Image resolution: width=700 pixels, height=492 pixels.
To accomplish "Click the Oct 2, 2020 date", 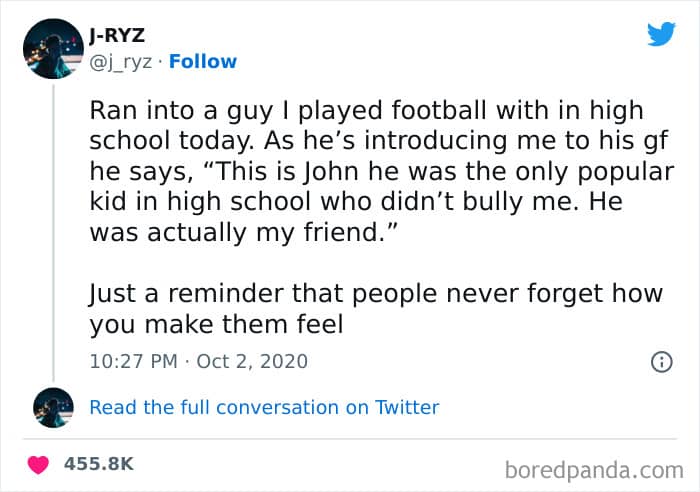I will 252,362.
